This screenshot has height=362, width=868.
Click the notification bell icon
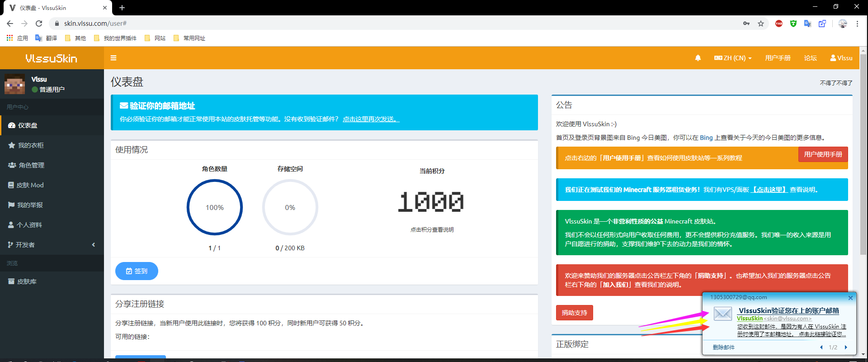[698, 58]
